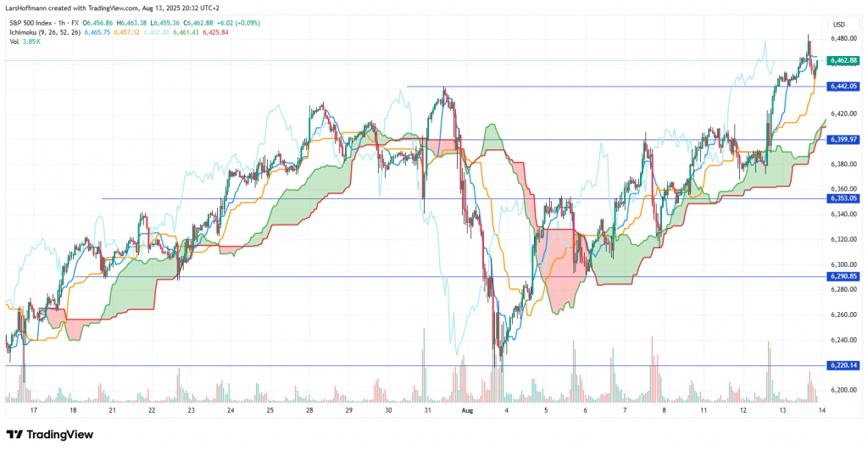868x451 pixels.
Task: Click the TradingView logo icon
Action: (x=19, y=434)
